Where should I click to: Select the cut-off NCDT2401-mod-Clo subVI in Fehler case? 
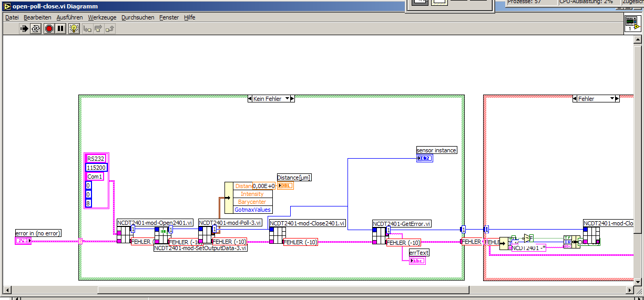tap(591, 236)
